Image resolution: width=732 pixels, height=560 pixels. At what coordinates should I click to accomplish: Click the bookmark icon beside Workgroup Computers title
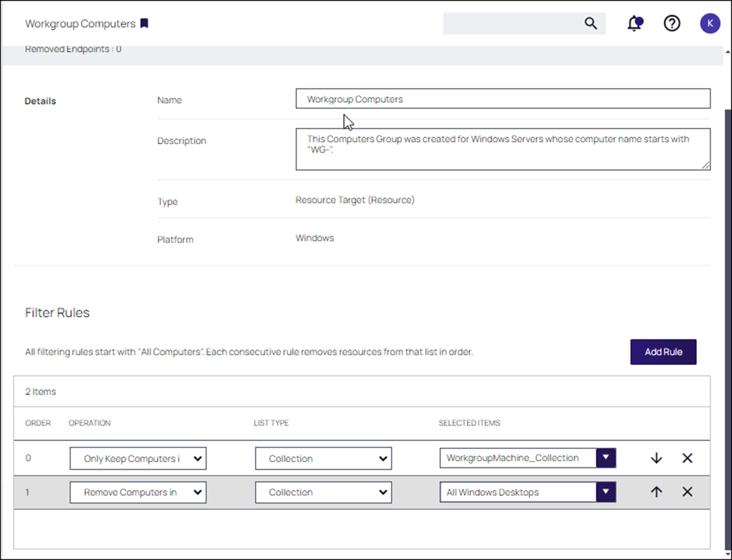(144, 23)
